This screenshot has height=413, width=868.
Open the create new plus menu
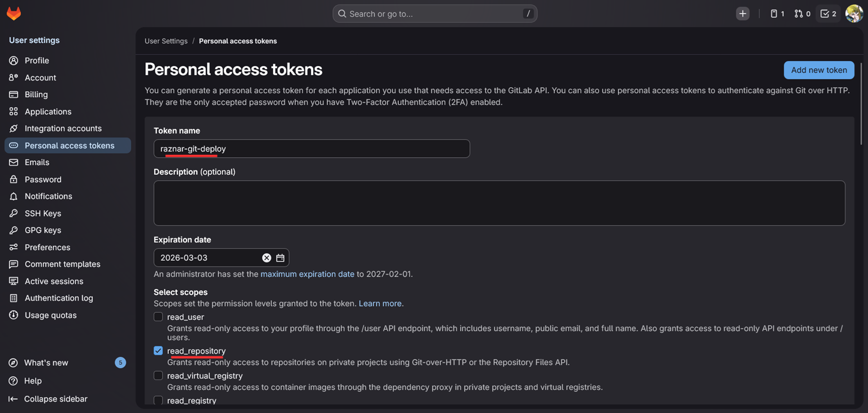pyautogui.click(x=743, y=14)
